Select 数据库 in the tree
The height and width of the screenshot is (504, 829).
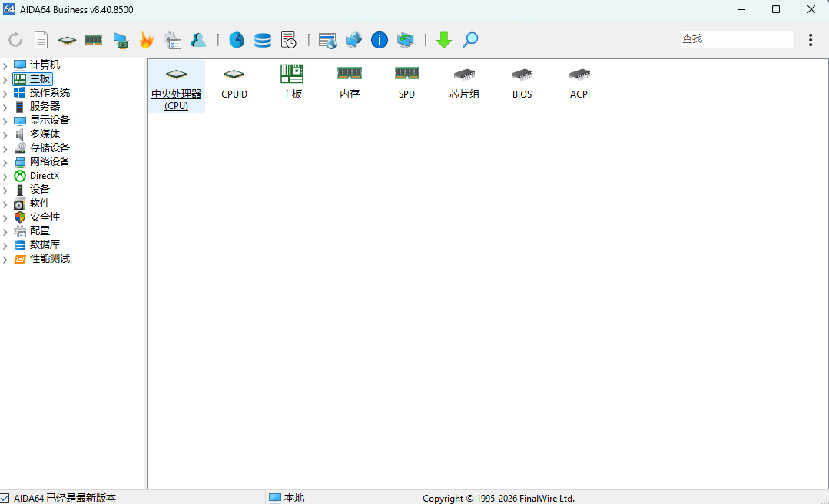click(45, 244)
